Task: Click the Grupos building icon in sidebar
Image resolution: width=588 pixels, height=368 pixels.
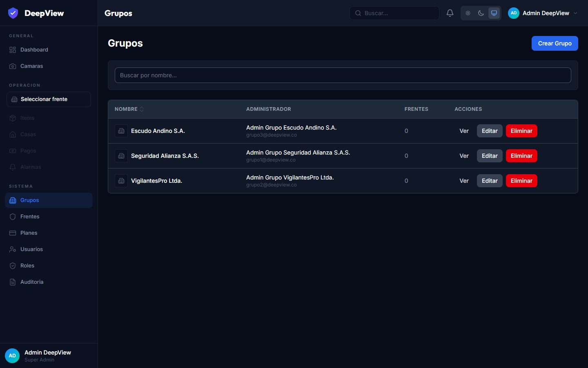Action: (x=13, y=200)
